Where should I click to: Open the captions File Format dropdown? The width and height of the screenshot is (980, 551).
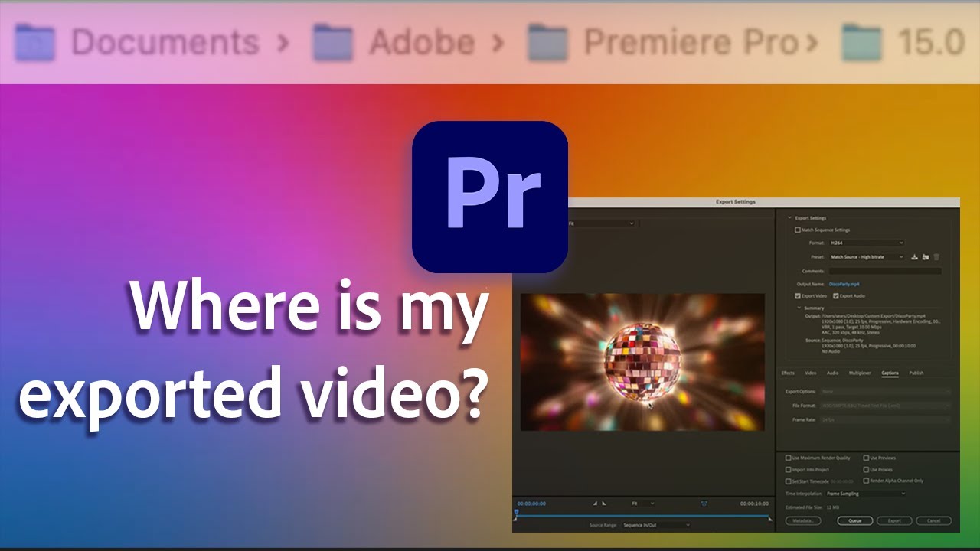pos(886,406)
